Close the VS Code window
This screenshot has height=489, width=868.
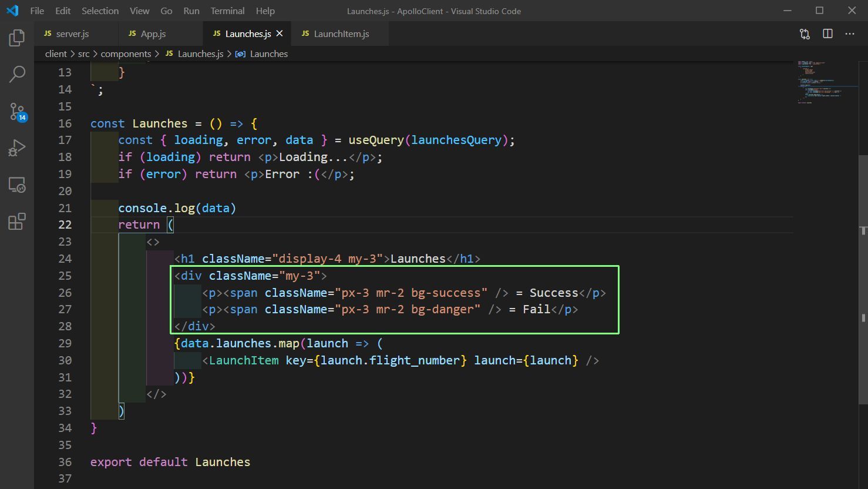[852, 11]
